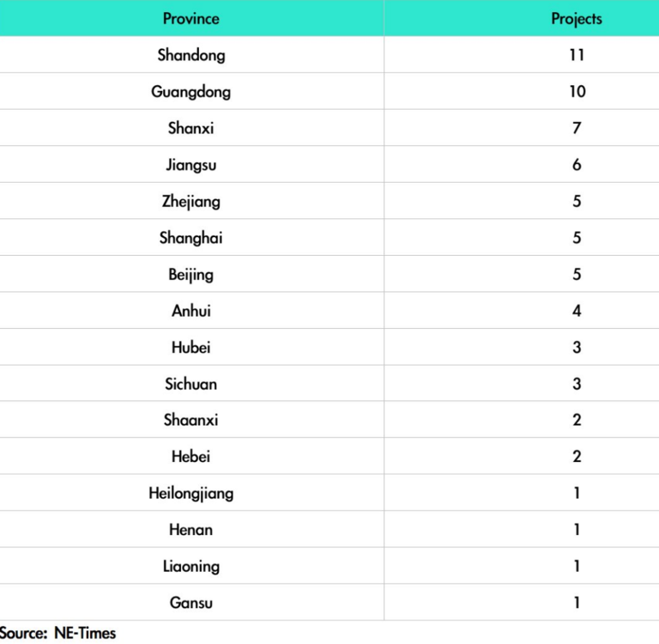
Task: Click the Source: NE-Times caption
Action: click(x=57, y=633)
